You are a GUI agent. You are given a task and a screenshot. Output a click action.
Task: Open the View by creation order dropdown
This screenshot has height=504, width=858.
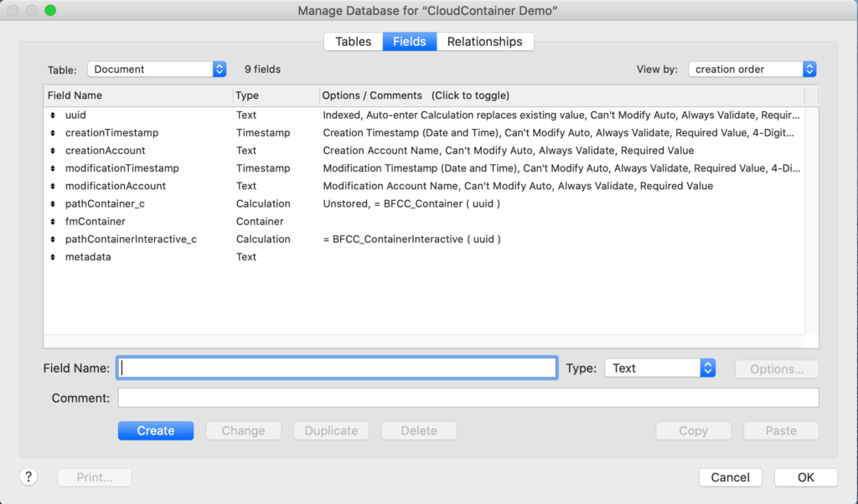tap(752, 69)
